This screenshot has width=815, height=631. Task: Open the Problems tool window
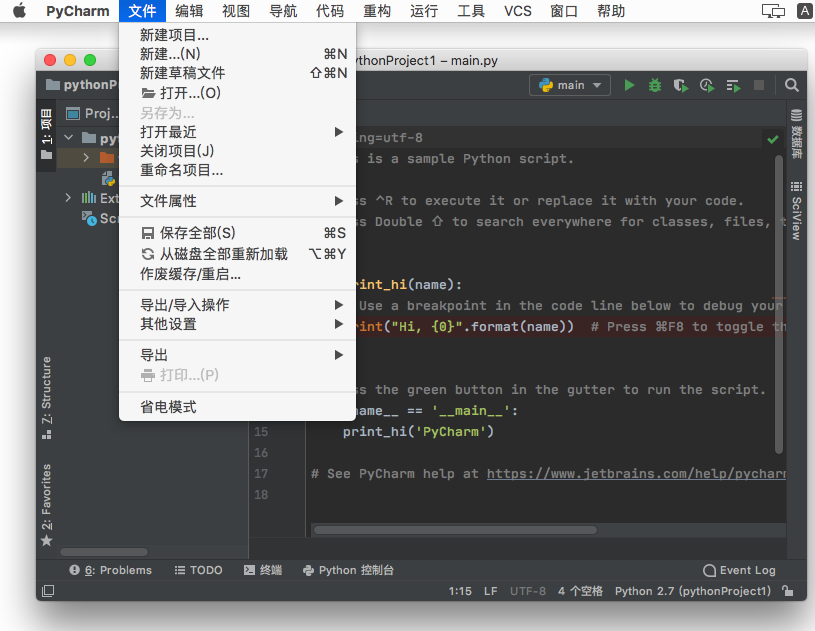pos(111,570)
